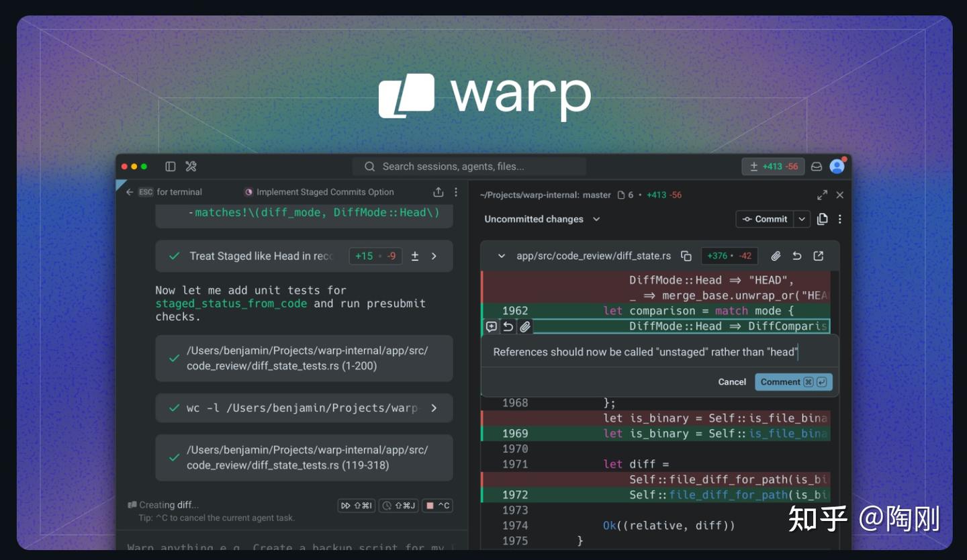Image resolution: width=967 pixels, height=560 pixels.
Task: Select the Implement Staged Commits Option title
Action: tap(325, 192)
